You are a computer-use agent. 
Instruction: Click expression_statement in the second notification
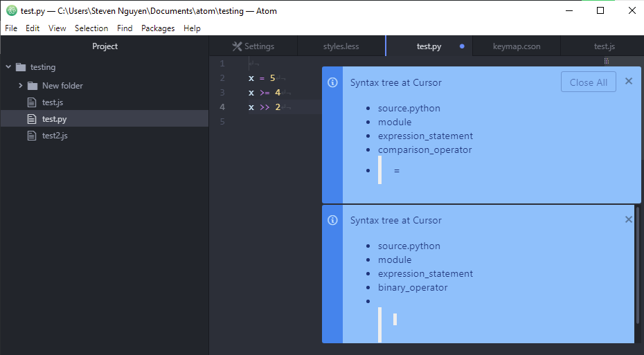(x=425, y=274)
